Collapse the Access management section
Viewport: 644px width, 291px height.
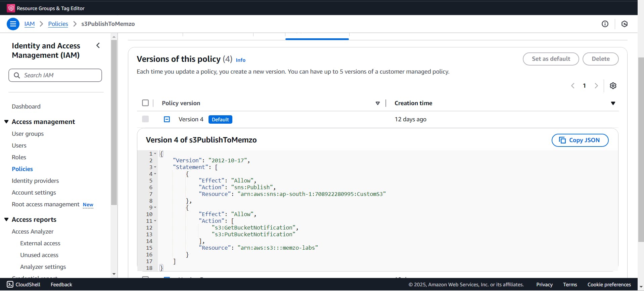coord(6,122)
